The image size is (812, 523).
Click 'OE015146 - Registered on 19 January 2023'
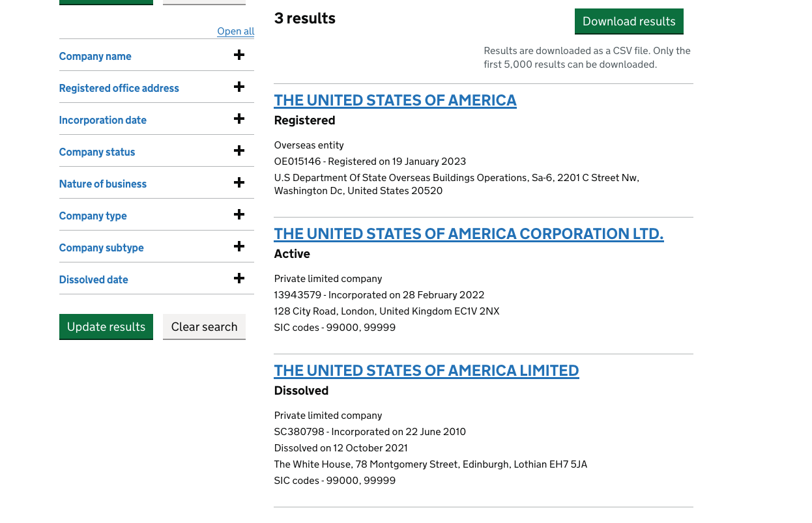[x=370, y=162]
